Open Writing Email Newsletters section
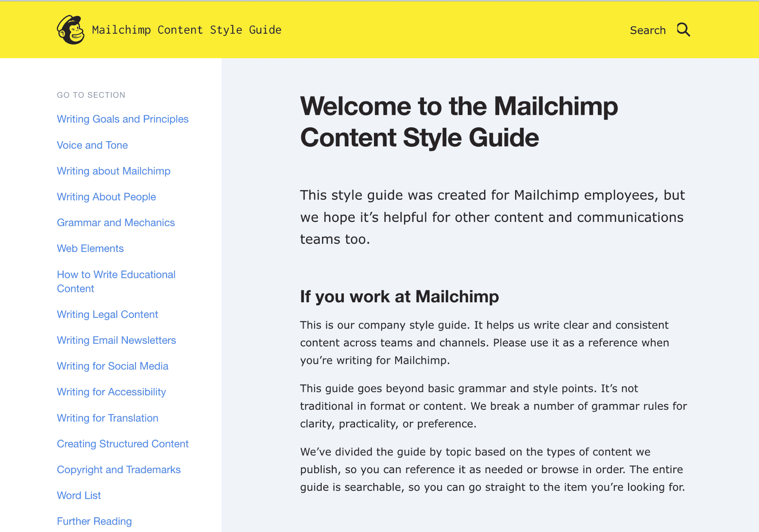The width and height of the screenshot is (759, 532). pyautogui.click(x=116, y=340)
